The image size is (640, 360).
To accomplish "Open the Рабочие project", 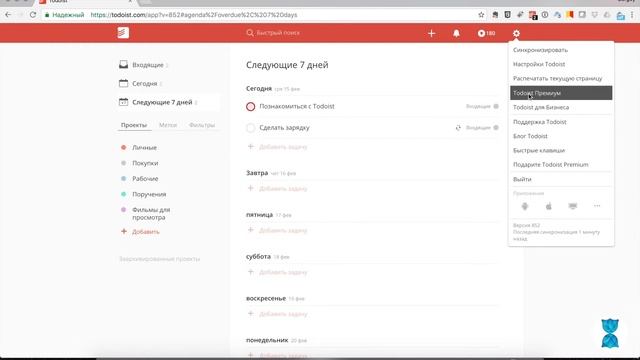I will click(x=145, y=178).
